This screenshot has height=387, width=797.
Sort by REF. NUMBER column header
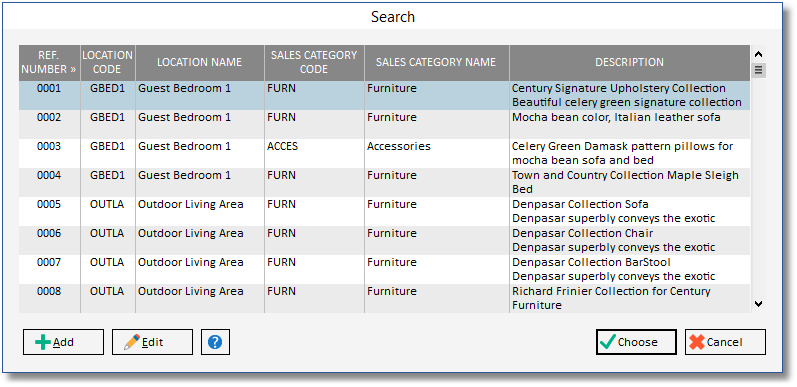pyautogui.click(x=49, y=62)
